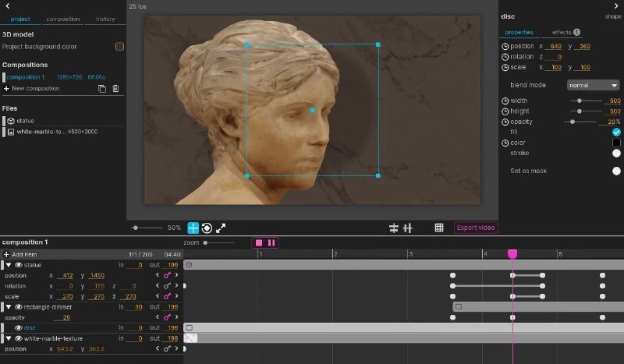Collapse the rectangle dimmer layer properties
The image size is (624, 364).
9,307
